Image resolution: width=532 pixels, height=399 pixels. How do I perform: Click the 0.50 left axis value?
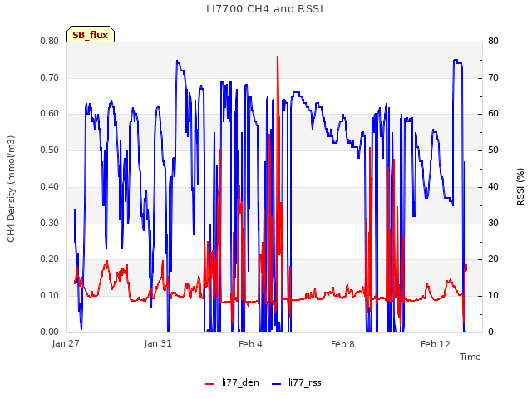(50, 150)
